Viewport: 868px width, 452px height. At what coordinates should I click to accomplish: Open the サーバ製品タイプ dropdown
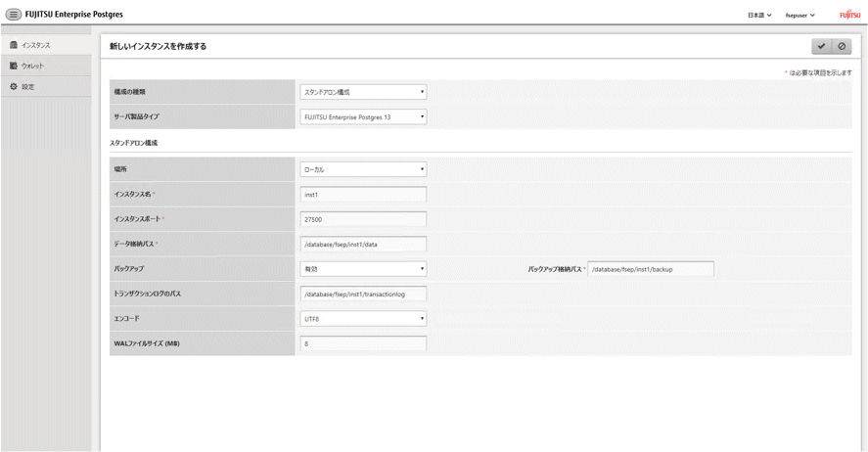tap(363, 116)
